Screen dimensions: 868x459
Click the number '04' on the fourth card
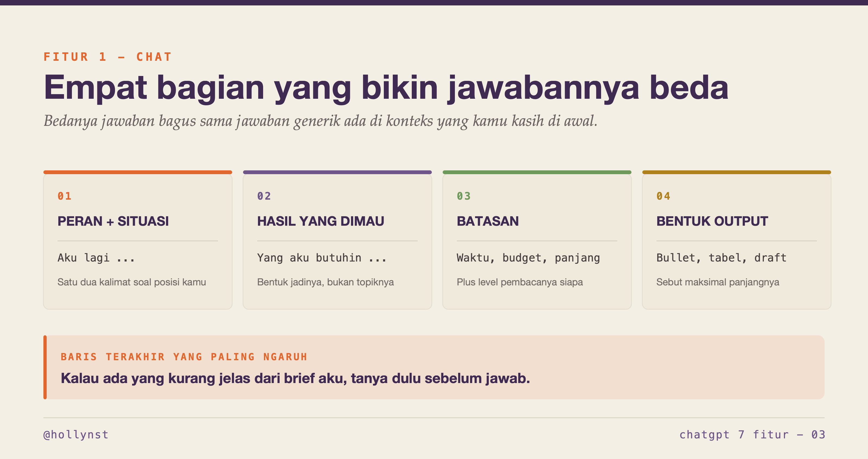tap(663, 196)
